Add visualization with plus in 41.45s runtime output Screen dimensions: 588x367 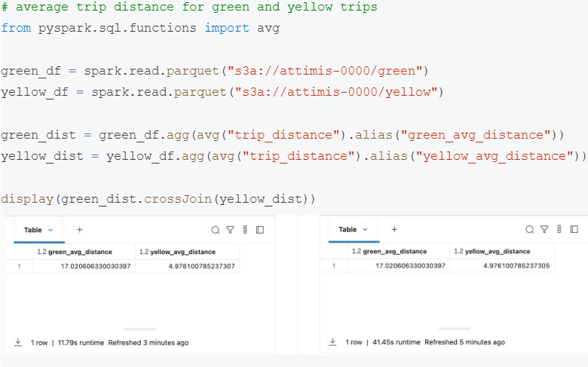tap(394, 230)
